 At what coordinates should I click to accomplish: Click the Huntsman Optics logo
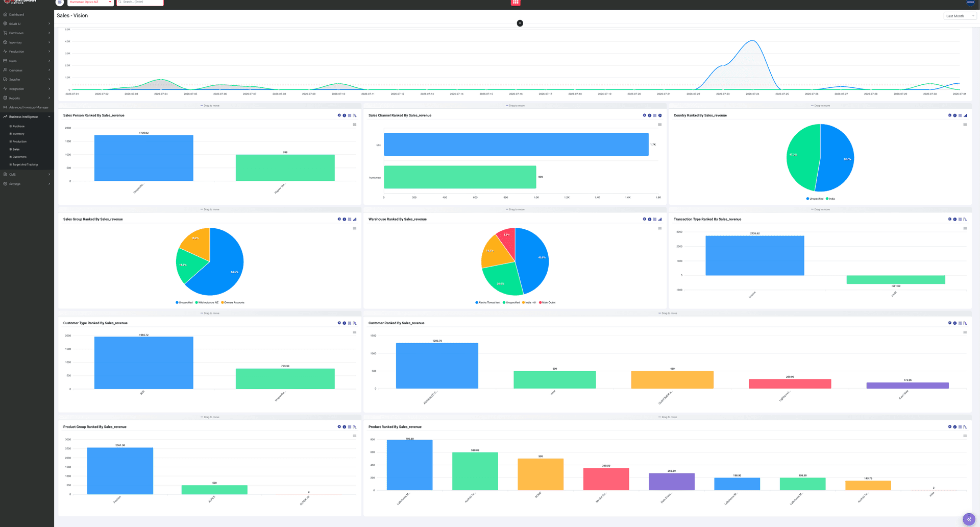tap(20, 2)
